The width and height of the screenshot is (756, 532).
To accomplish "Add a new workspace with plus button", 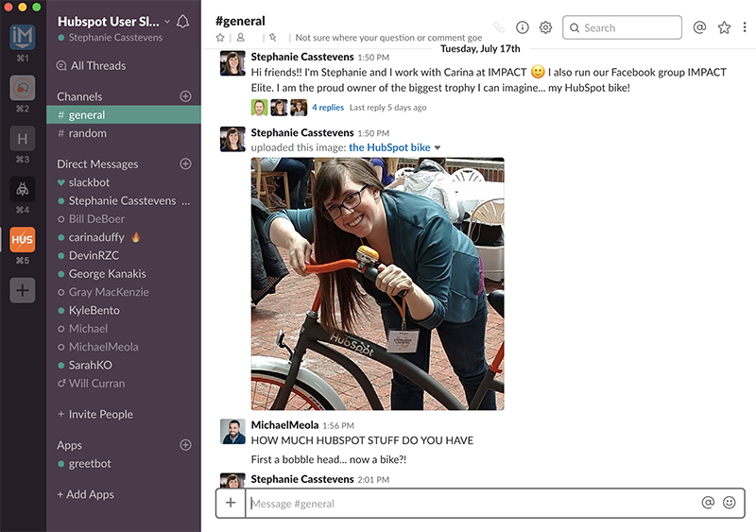I will point(22,290).
